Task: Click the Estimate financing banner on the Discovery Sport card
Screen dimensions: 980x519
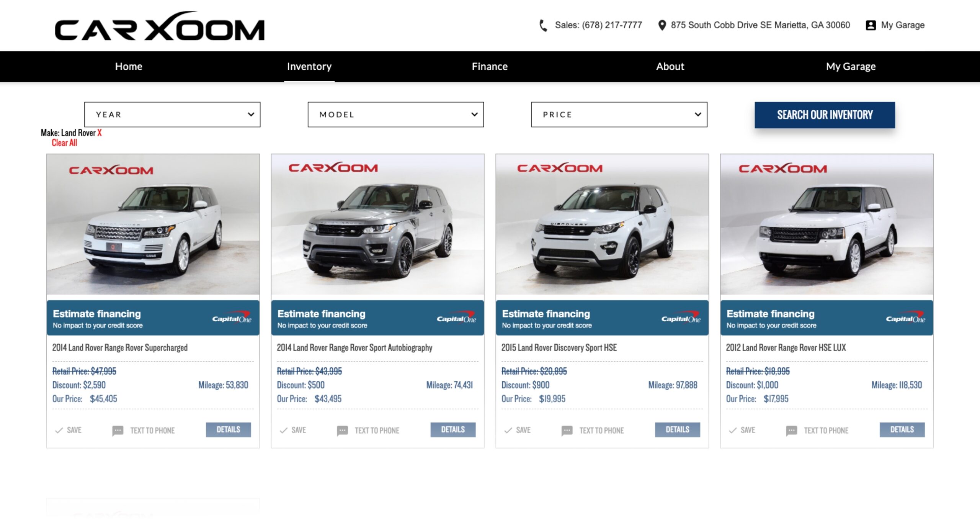Action: pos(602,318)
